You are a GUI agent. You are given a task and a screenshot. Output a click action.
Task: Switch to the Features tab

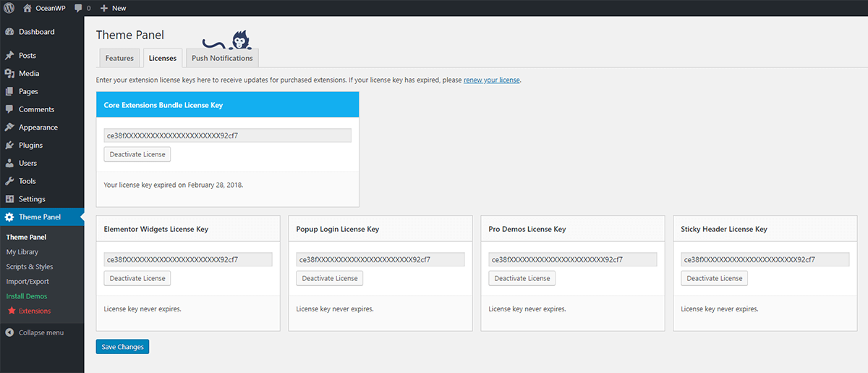pos(119,58)
